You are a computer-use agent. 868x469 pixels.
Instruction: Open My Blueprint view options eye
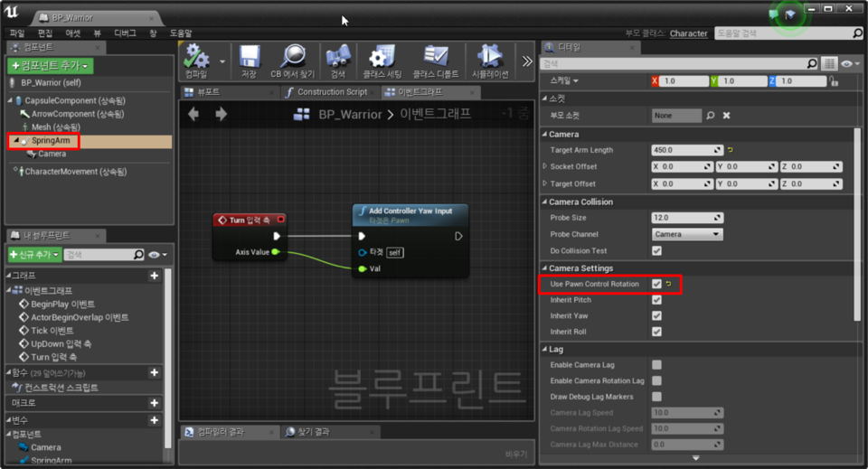coord(157,255)
